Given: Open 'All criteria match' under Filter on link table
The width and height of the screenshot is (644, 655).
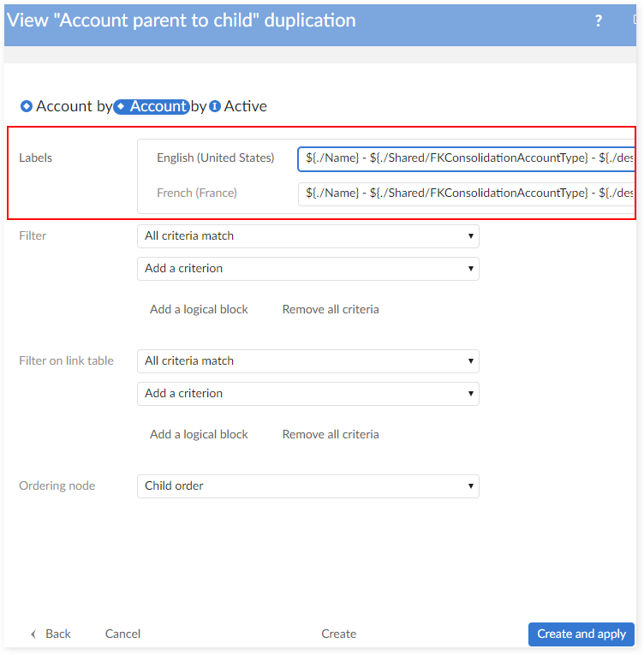Looking at the screenshot, I should 307,361.
